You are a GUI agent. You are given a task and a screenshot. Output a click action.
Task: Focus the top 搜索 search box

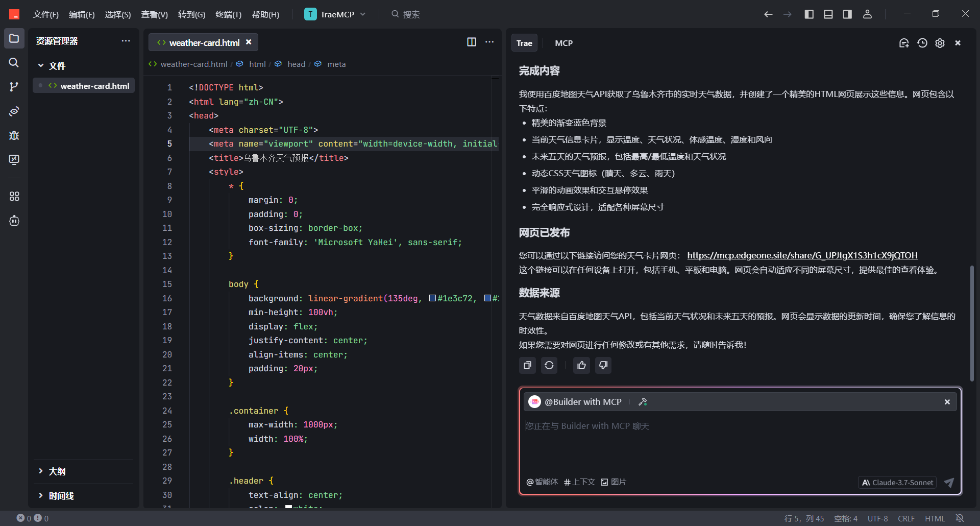pyautogui.click(x=406, y=14)
